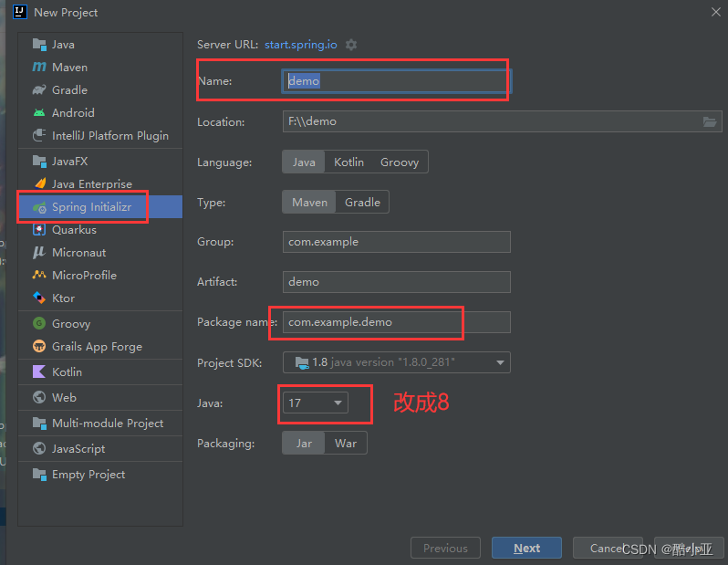
Task: Click the Quarkus icon
Action: click(39, 229)
